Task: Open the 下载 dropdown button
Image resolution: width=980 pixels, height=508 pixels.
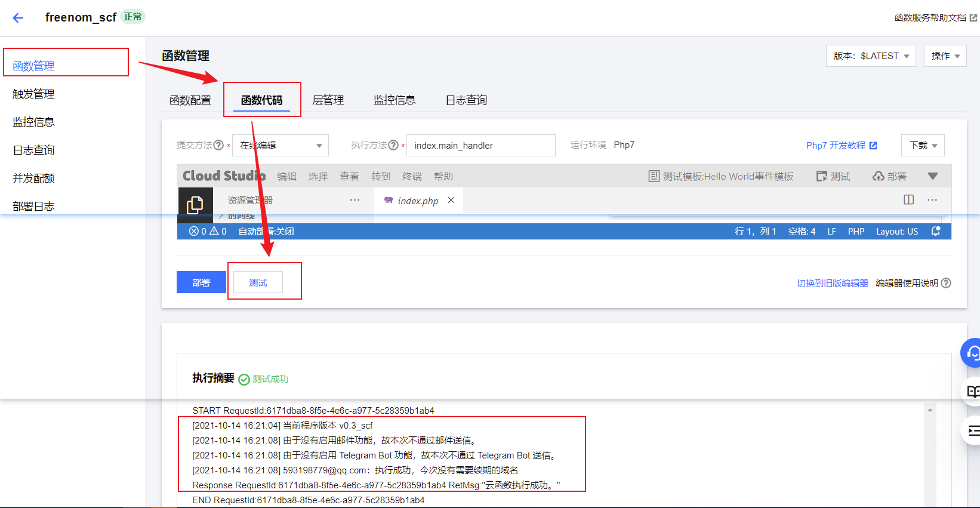Action: coord(923,146)
